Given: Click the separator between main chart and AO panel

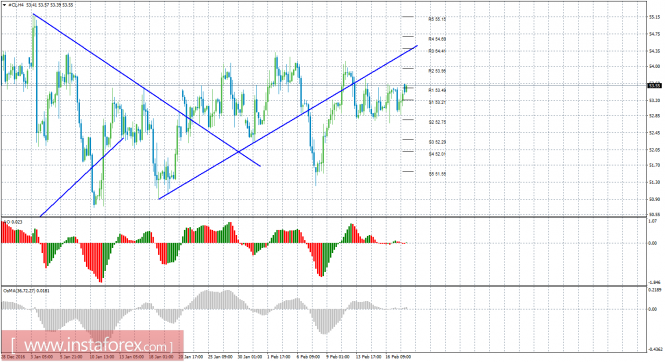Looking at the screenshot, I should [x=324, y=217].
